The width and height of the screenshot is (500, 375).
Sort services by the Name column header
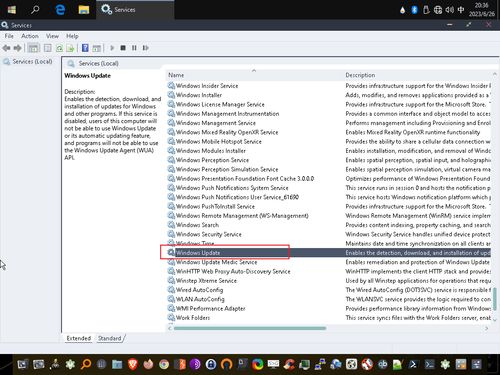[254, 75]
